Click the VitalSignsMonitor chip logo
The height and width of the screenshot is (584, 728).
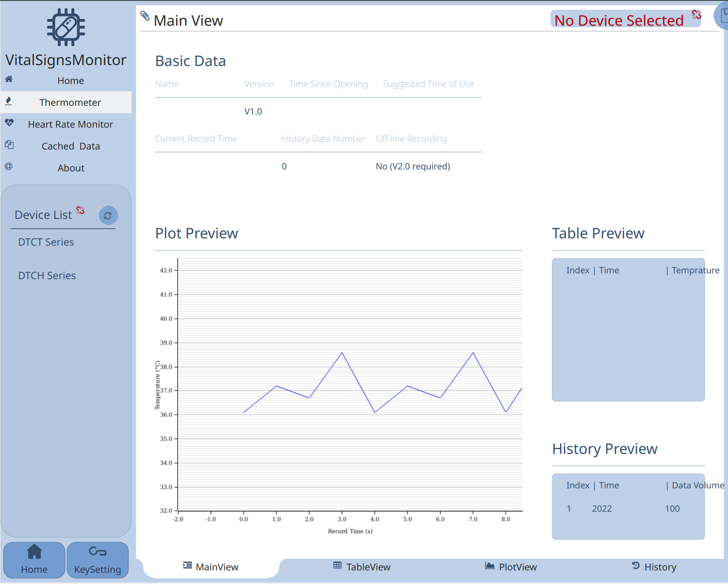(66, 27)
